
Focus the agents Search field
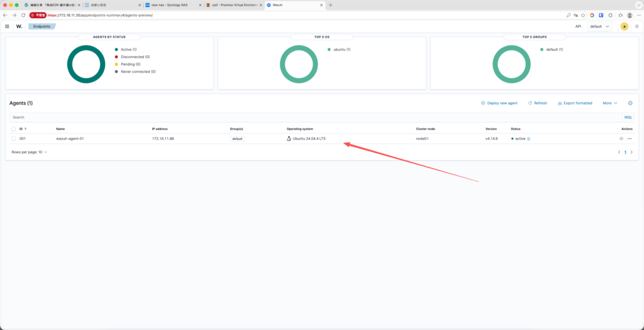[x=316, y=117]
